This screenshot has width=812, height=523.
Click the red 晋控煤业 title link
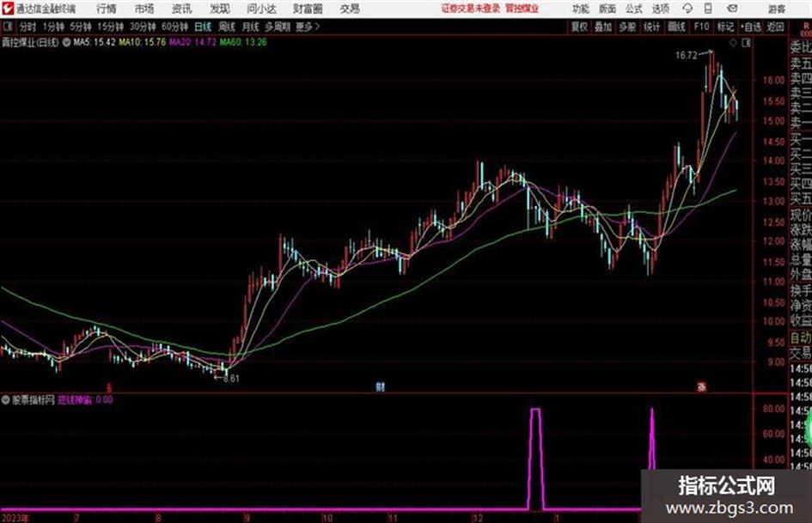pos(522,9)
